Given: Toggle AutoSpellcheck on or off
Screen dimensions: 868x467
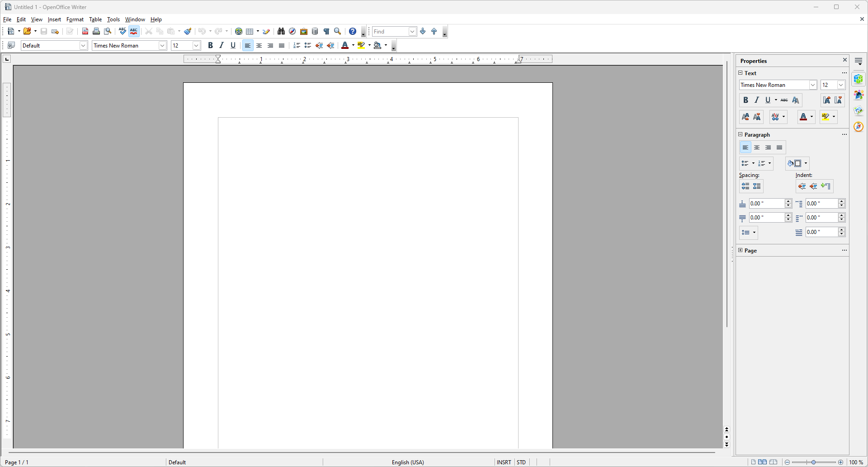Looking at the screenshot, I should (x=133, y=31).
